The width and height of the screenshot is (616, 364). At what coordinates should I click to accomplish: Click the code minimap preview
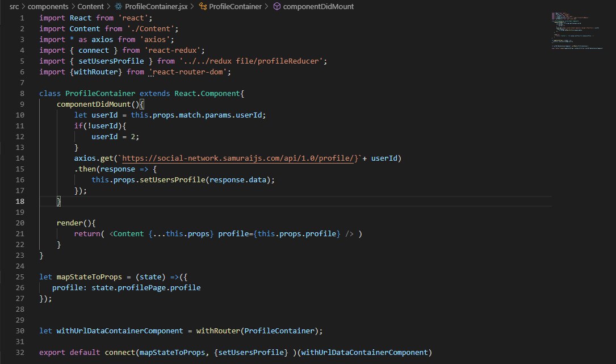(x=577, y=31)
